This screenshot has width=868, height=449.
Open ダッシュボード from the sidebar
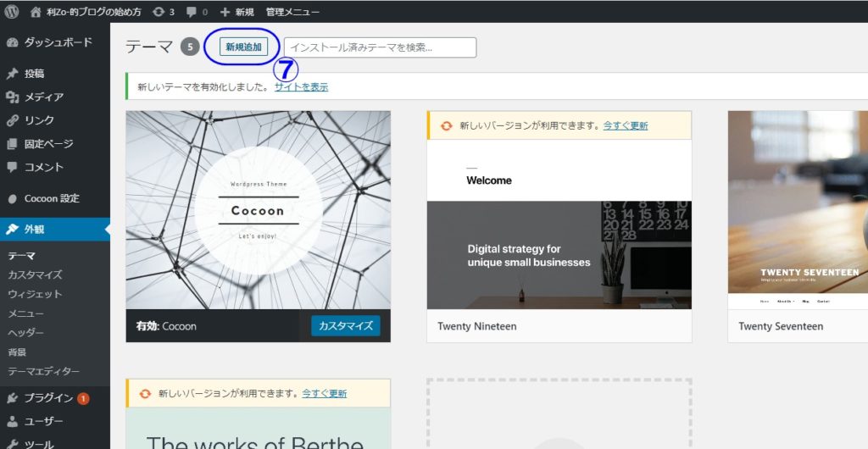58,42
